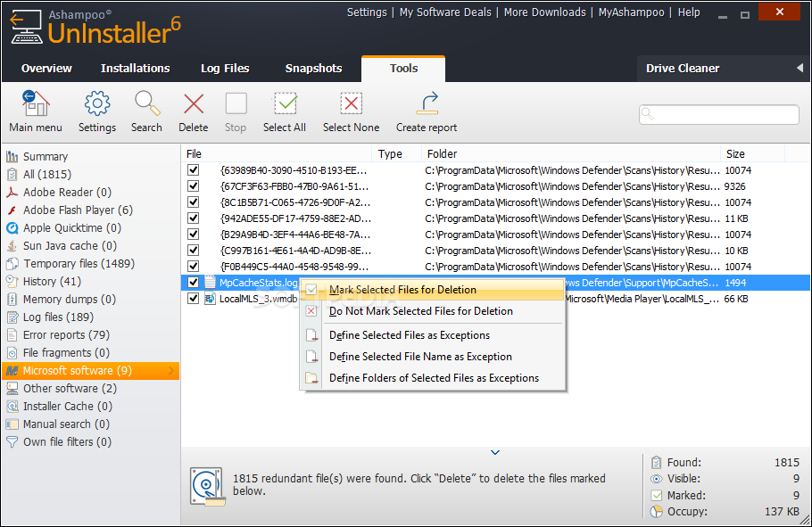
Task: Uncheck the {67CF3F63-FBB0 file checkbox
Action: pyautogui.click(x=193, y=186)
